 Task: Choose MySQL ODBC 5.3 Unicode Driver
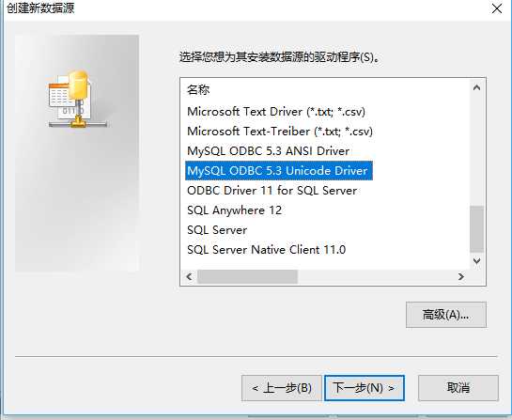click(278, 170)
